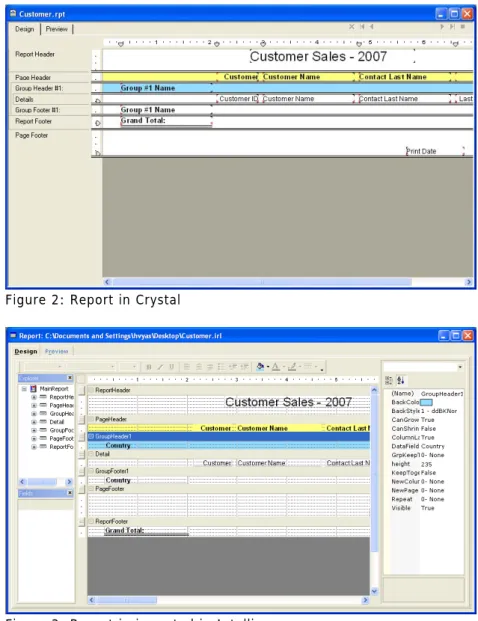478x621 pixels.
Task: Open the font name combo box
Action: point(91,367)
